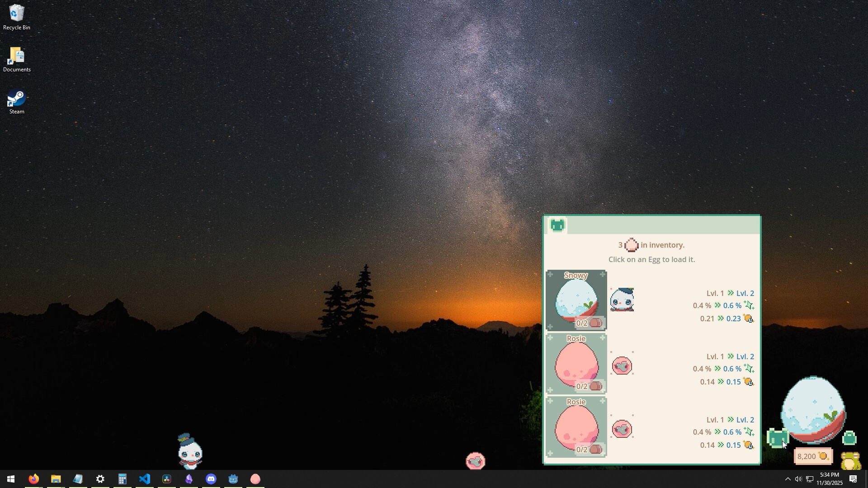Select the cat-face tab on the panel header
Viewport: 868px width, 488px height.
point(557,225)
